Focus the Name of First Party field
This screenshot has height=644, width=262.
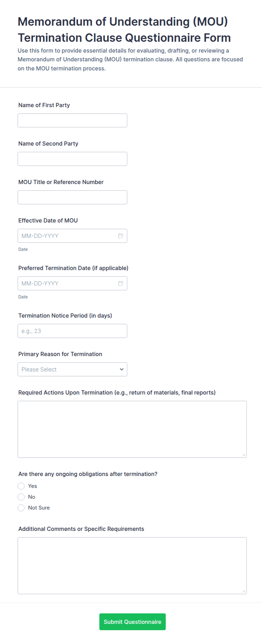72,120
